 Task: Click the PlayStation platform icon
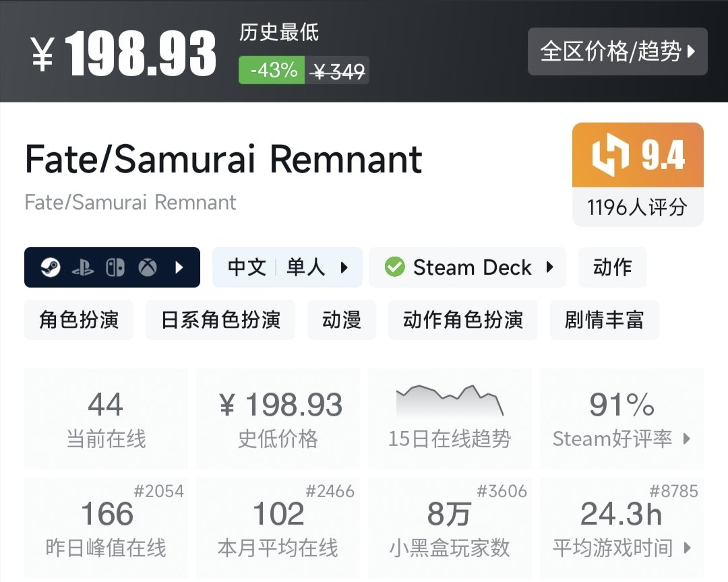[x=83, y=267]
